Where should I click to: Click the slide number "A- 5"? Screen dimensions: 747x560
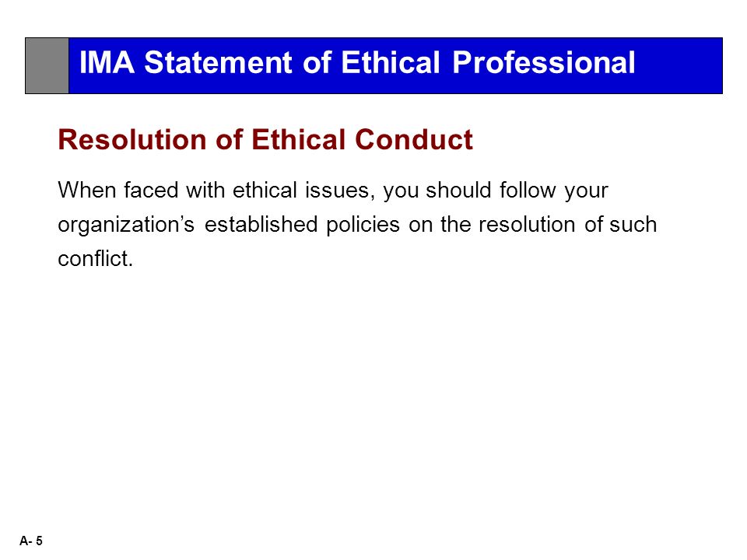tap(31, 541)
